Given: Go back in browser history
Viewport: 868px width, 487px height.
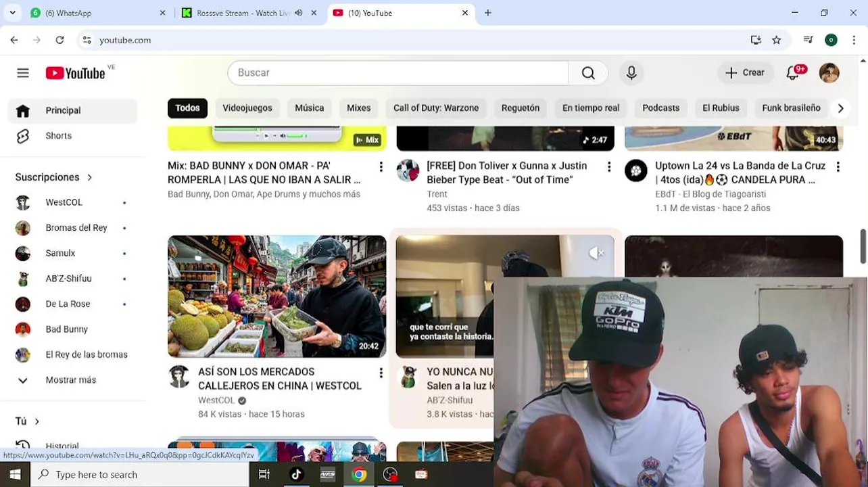Looking at the screenshot, I should click(14, 40).
